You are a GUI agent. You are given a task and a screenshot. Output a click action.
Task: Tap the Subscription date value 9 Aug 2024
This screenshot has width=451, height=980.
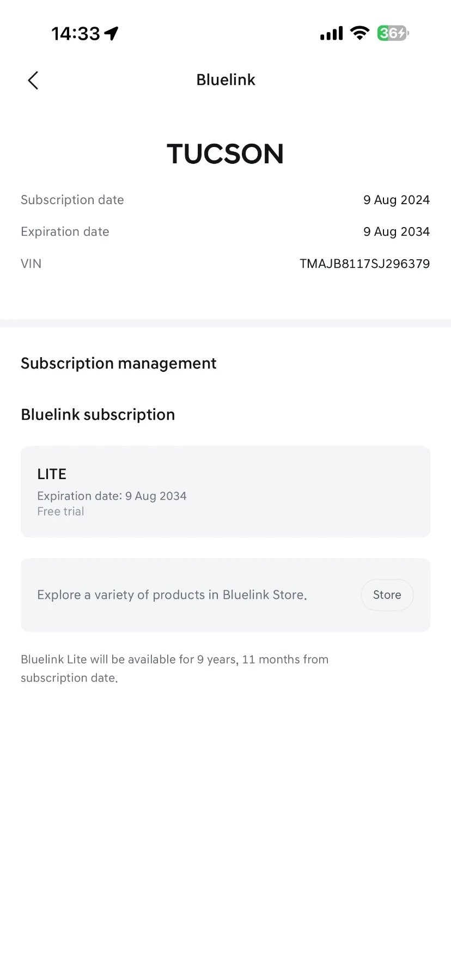click(x=397, y=200)
